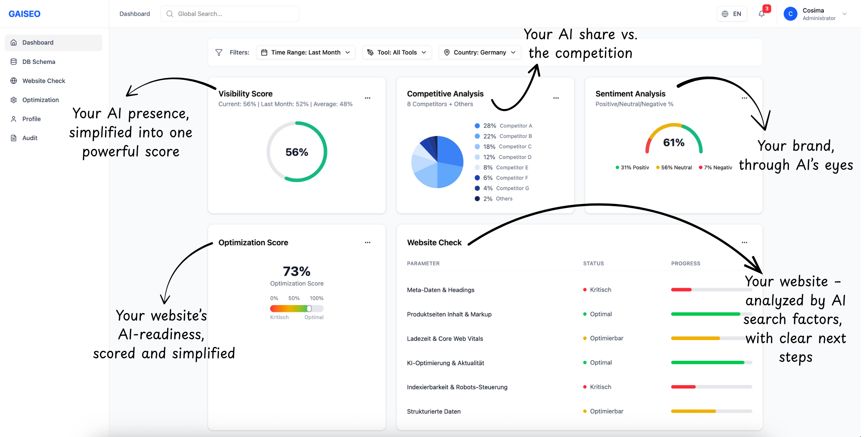The width and height of the screenshot is (868, 437).
Task: Select the Audit sidebar entry
Action: (30, 138)
